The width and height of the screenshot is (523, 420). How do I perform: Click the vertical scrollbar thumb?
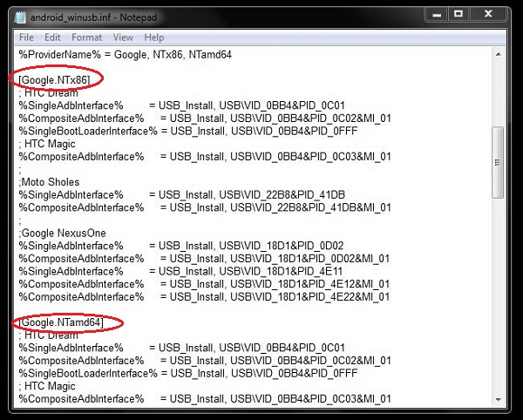498,163
